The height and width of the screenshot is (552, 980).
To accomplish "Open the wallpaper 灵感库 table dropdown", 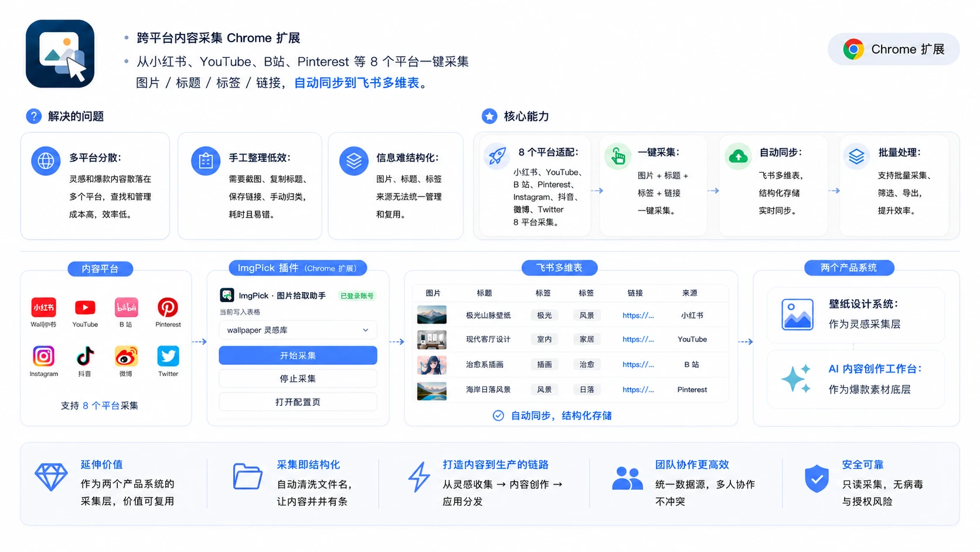I will pos(298,330).
